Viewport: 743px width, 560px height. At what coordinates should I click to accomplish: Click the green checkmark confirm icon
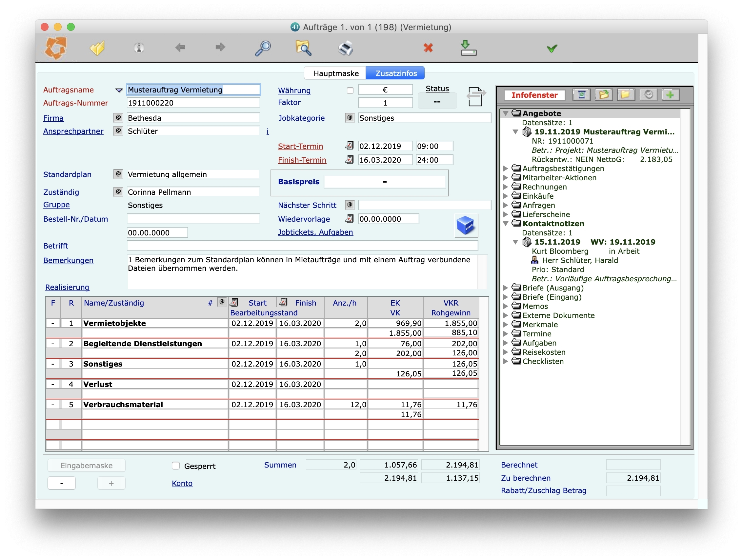[x=552, y=49]
